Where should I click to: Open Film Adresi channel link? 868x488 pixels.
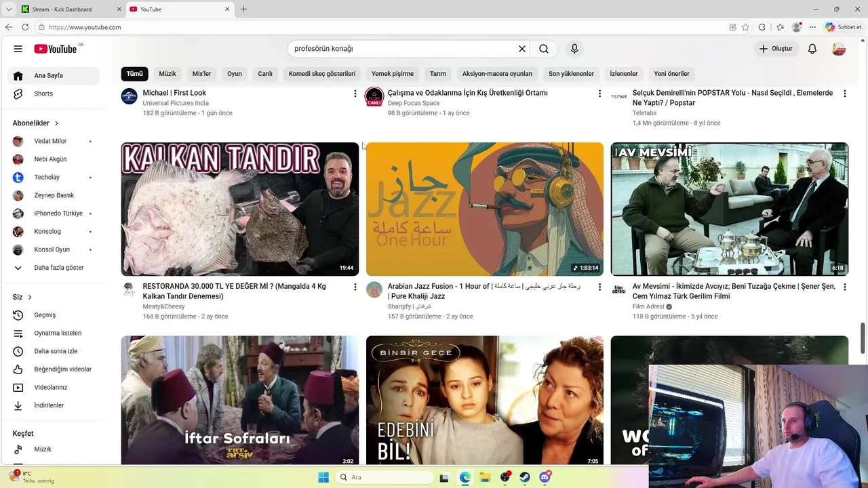tap(648, 306)
